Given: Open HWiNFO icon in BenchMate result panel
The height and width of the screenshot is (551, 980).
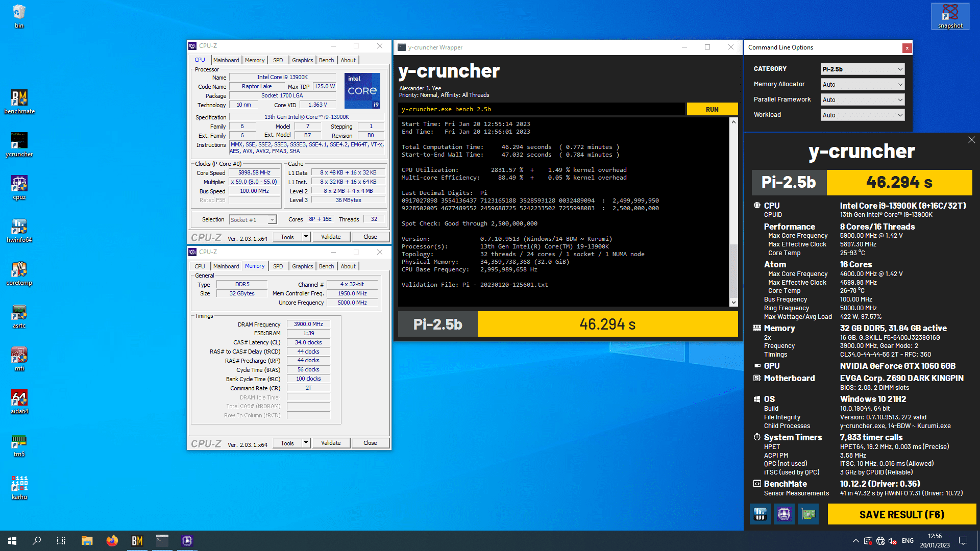Looking at the screenshot, I should 760,514.
